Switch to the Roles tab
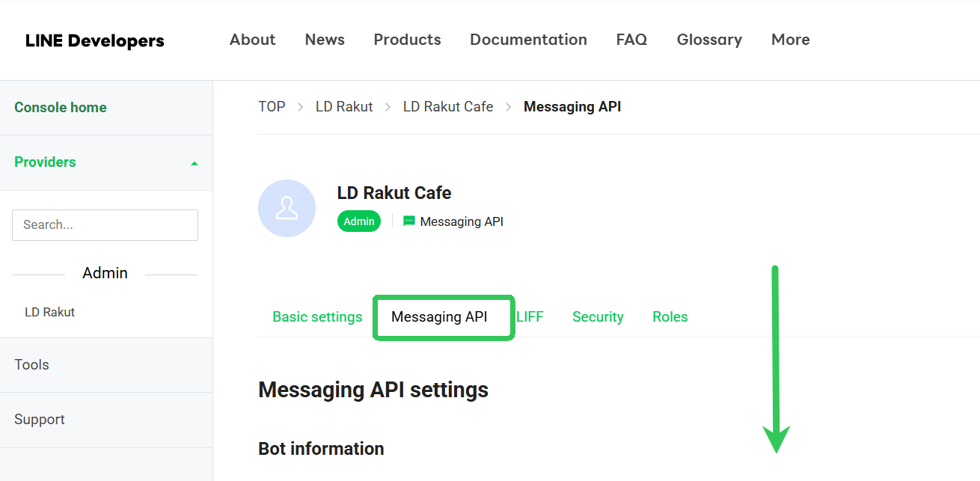980x481 pixels. (670, 316)
